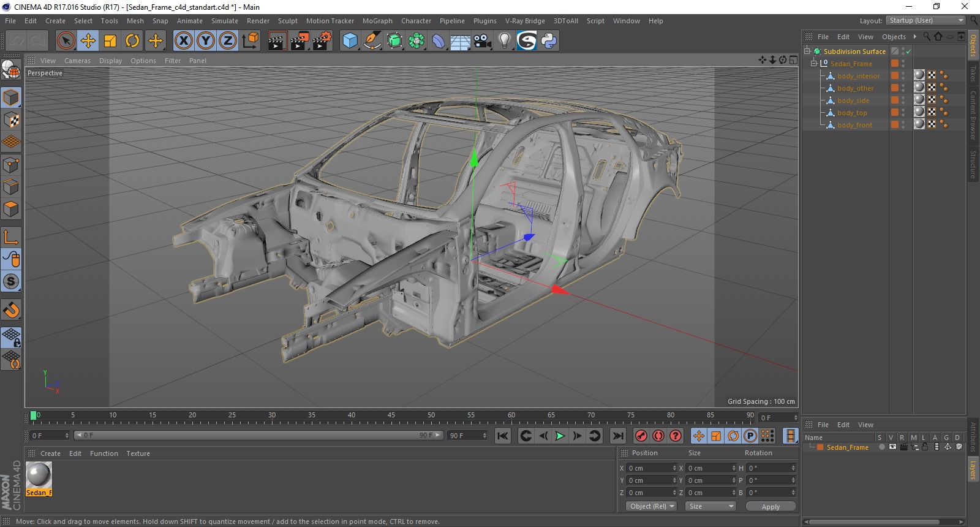980x527 pixels.
Task: Add a Cube primitive object
Action: pyautogui.click(x=350, y=41)
